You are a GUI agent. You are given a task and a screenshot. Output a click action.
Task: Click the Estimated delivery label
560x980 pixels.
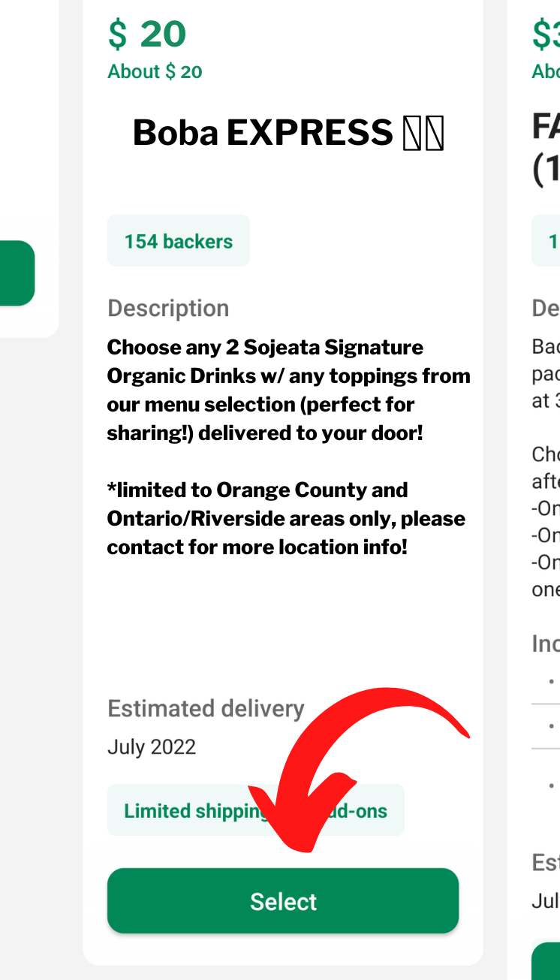pos(206,709)
